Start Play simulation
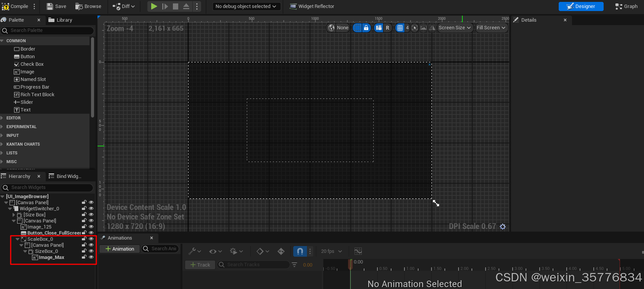Screen dimensions: 644x289 pos(154,6)
